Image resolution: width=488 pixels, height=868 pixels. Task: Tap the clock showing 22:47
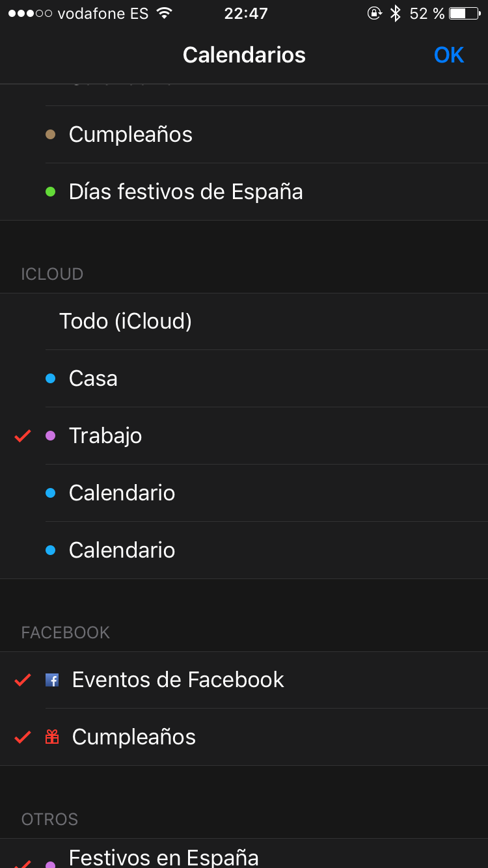pyautogui.click(x=245, y=14)
